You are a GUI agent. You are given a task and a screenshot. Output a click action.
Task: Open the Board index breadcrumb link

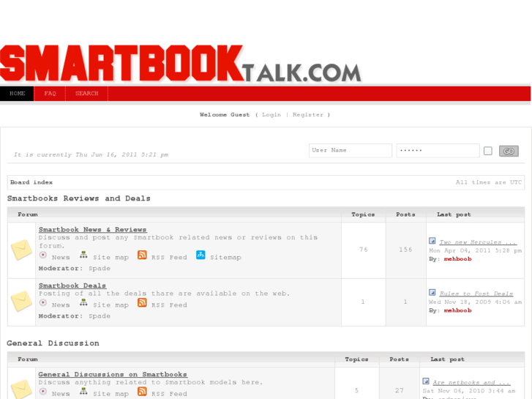(31, 182)
